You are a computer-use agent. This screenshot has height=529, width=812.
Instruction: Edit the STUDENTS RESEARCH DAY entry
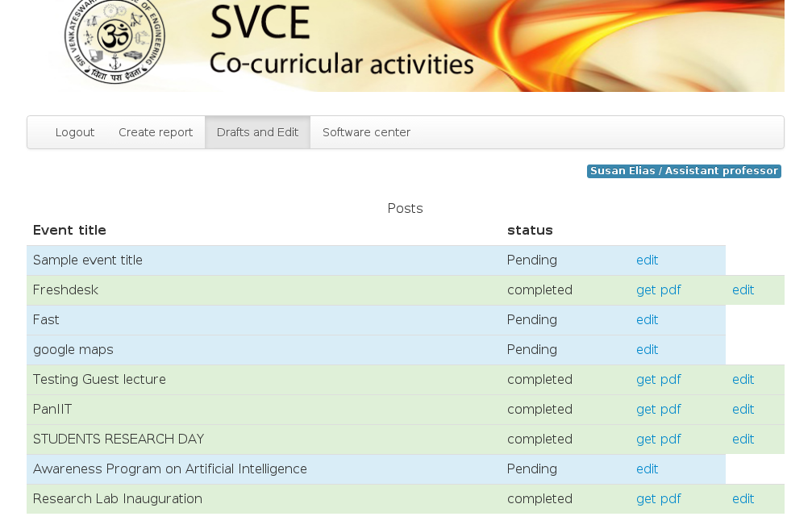743,439
